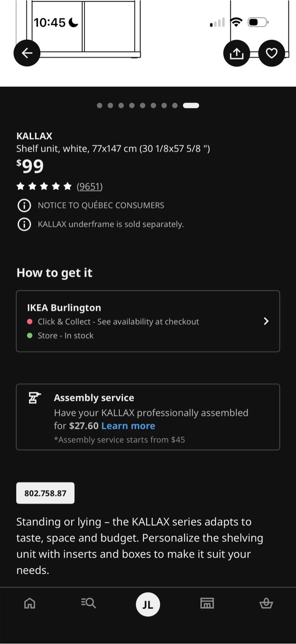Open the store icon in bottom bar

[x=207, y=604]
